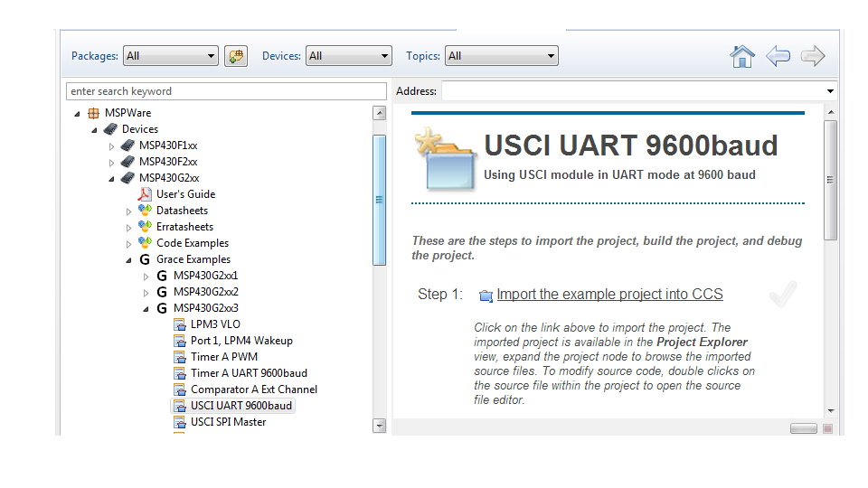Click the tree panel scroll down arrow
This screenshot has height=488, width=868.
[379, 426]
